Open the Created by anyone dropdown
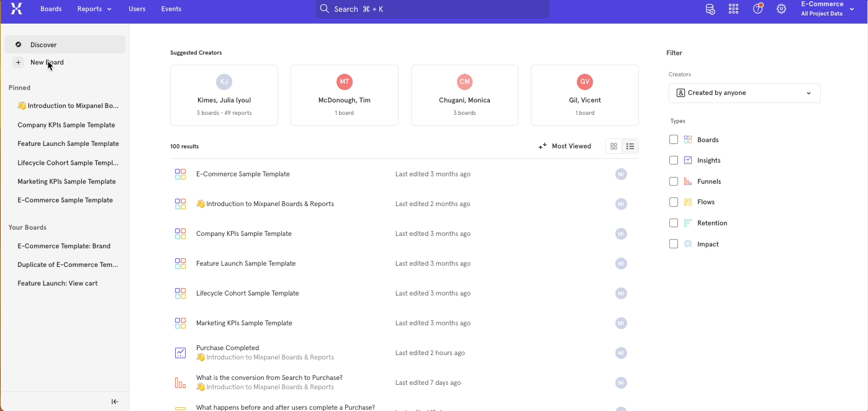The width and height of the screenshot is (868, 411). [744, 93]
